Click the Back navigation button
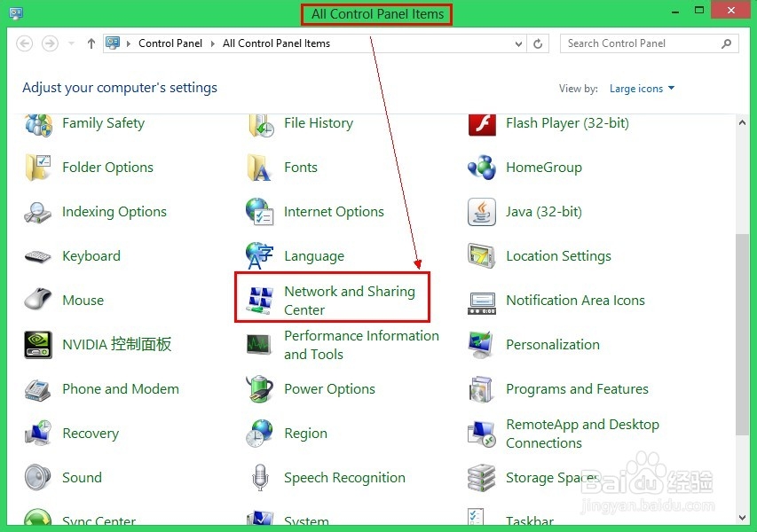Viewport: 757px width, 532px height. 25,43
